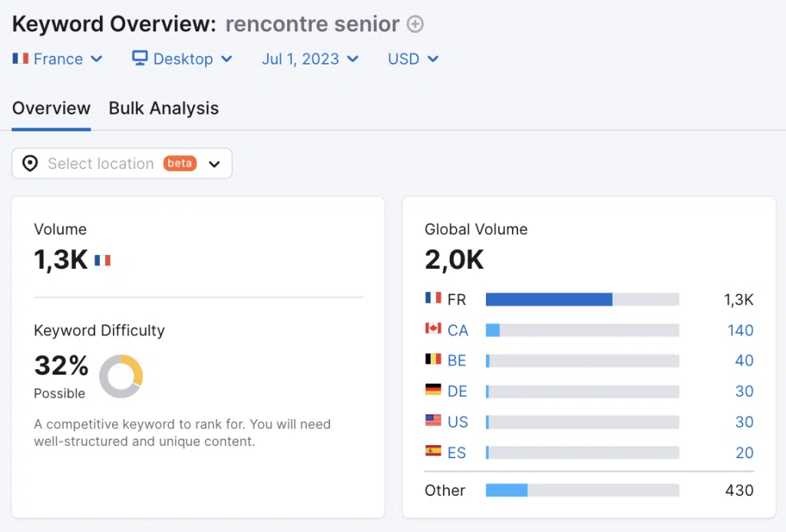Click the France flag icon in filters

point(21,58)
